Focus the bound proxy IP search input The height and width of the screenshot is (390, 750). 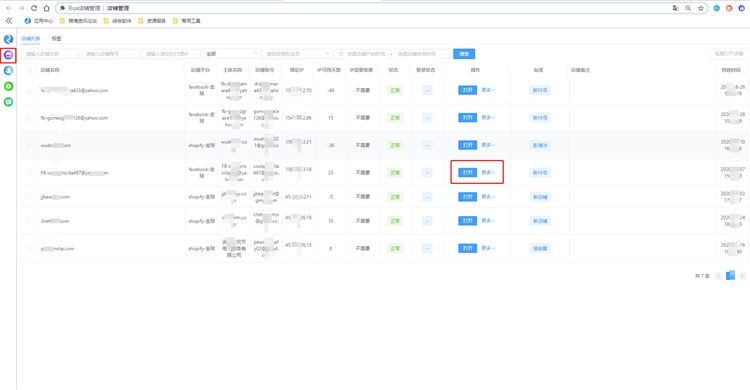pyautogui.click(x=171, y=54)
